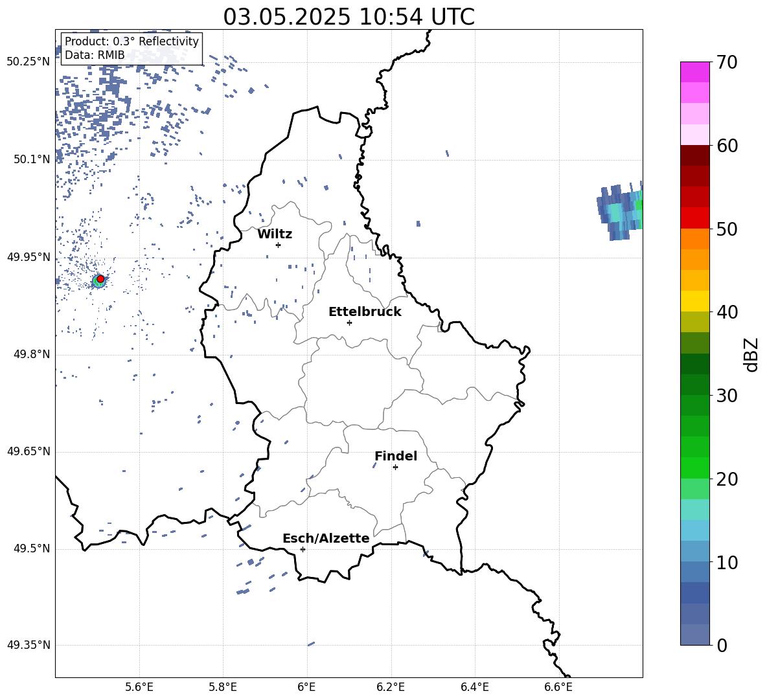Click the 49.35°N latitude label

tap(29, 645)
